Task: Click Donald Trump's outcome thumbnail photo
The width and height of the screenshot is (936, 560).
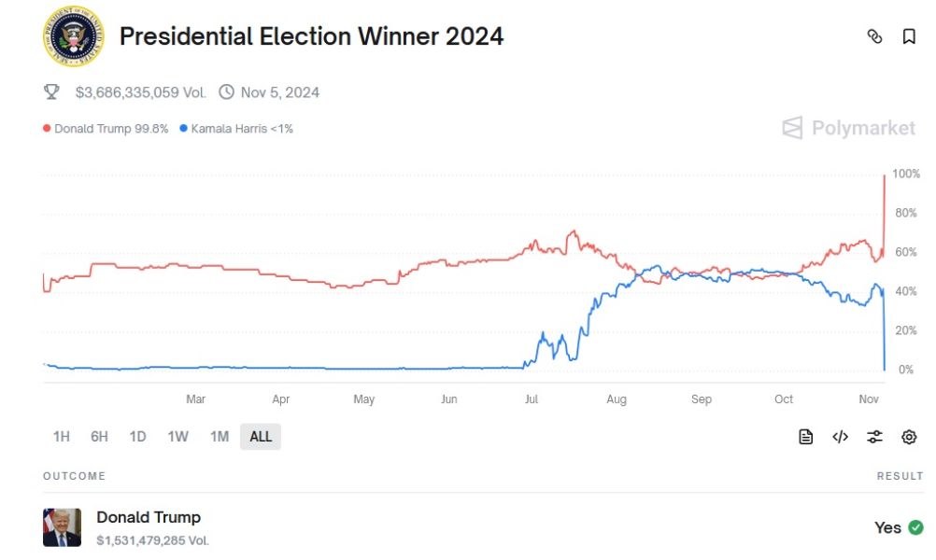Action: coord(62,527)
